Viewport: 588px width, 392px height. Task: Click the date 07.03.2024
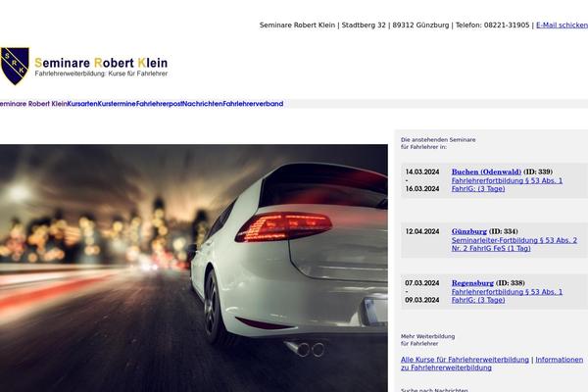click(421, 283)
